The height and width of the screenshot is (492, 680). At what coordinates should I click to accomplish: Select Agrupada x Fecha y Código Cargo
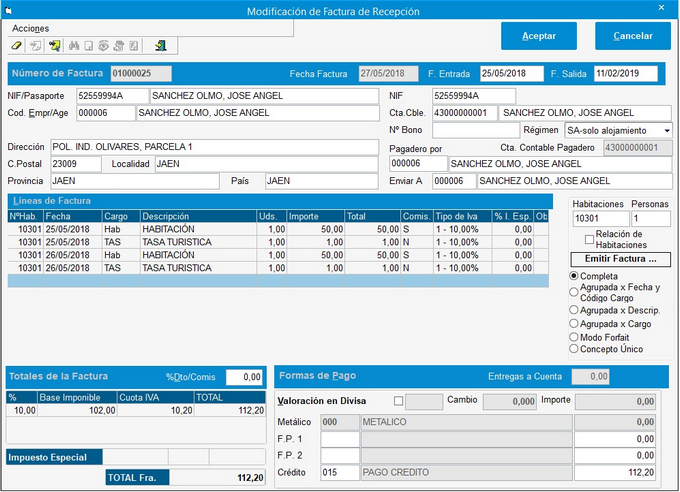point(574,292)
